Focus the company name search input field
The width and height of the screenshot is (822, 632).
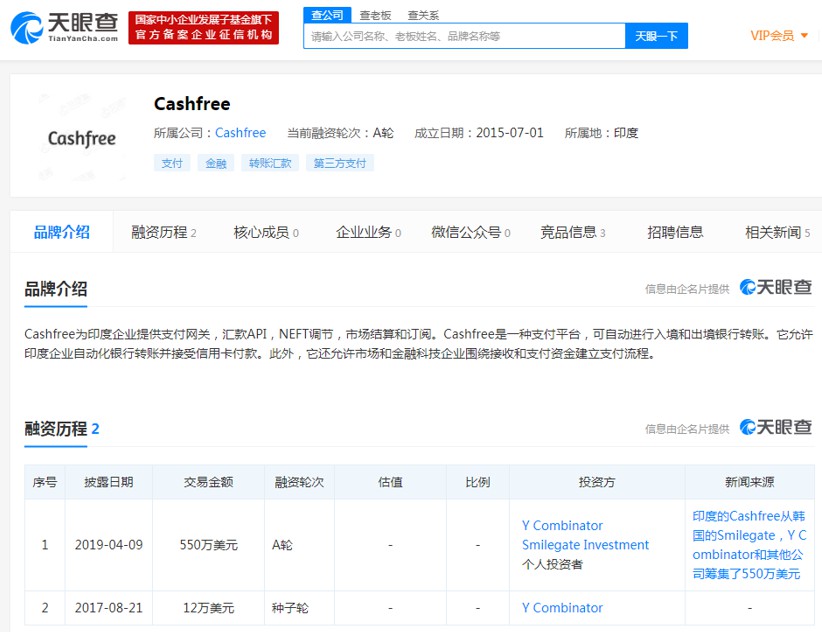click(x=464, y=36)
